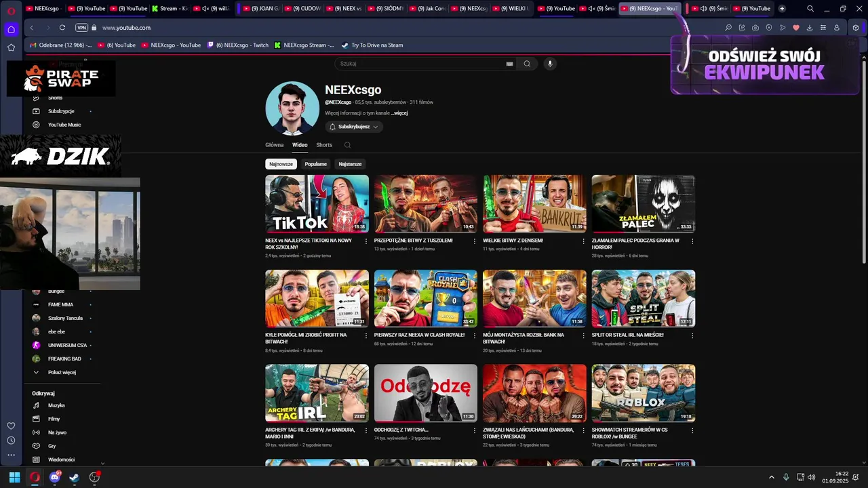Open the tab search magnifier icon
This screenshot has height=488, width=868.
point(810,9)
